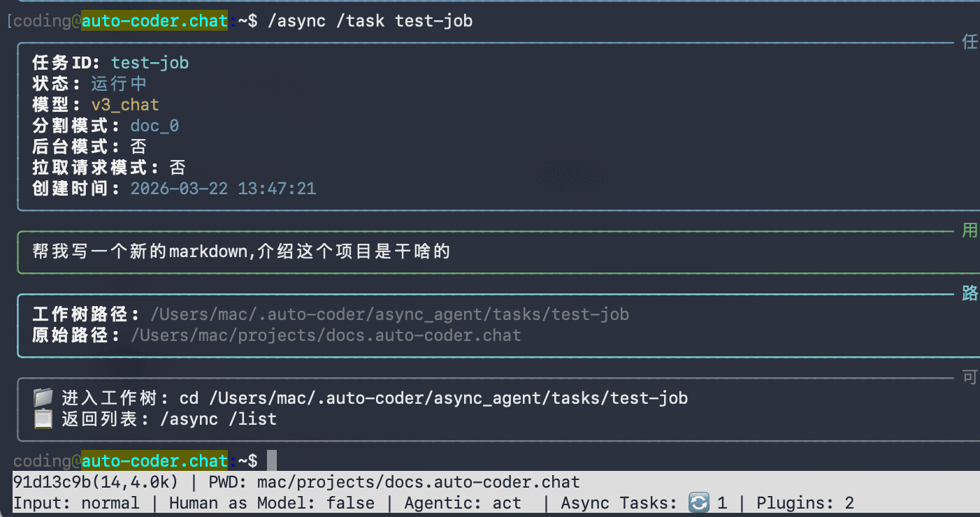Click the doc_0 split mode value
Image resolution: width=980 pixels, height=517 pixels.
pyautogui.click(x=154, y=126)
